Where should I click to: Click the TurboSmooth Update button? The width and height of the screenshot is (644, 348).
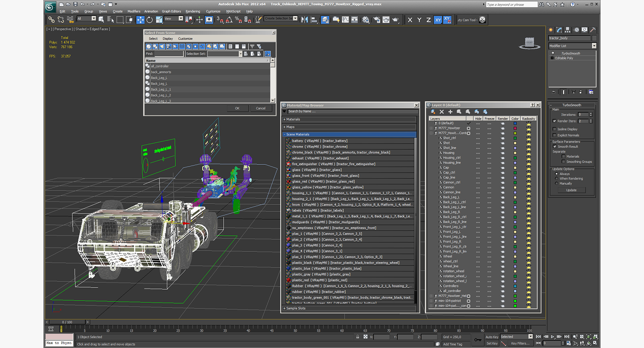pyautogui.click(x=571, y=190)
